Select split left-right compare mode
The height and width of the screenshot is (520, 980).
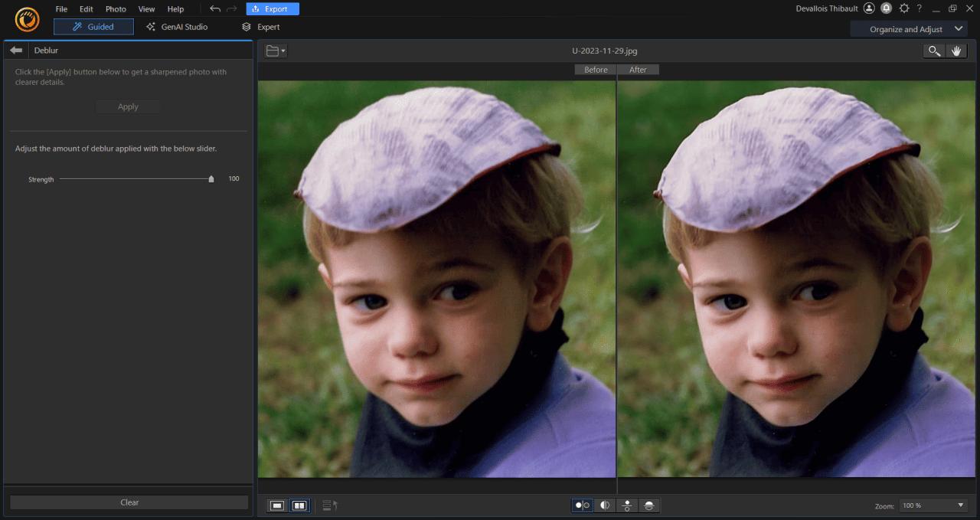pyautogui.click(x=605, y=505)
